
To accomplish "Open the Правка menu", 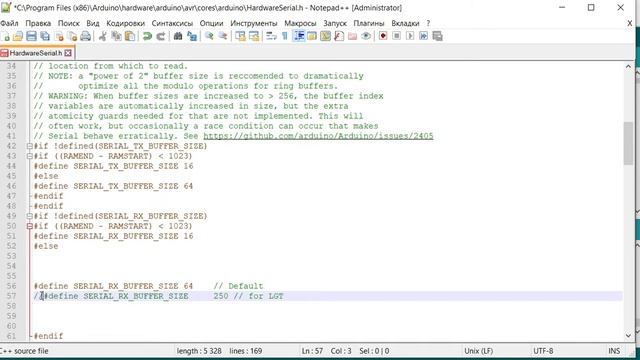I will 38,23.
